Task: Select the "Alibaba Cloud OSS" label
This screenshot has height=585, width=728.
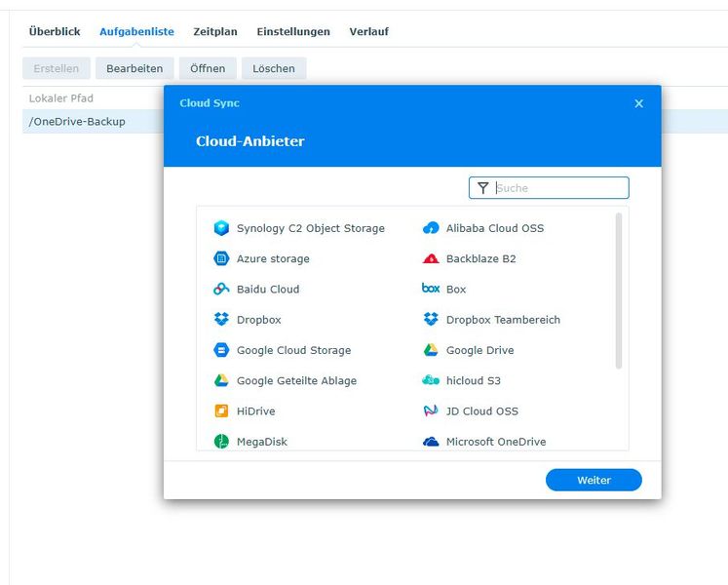Action: click(495, 228)
